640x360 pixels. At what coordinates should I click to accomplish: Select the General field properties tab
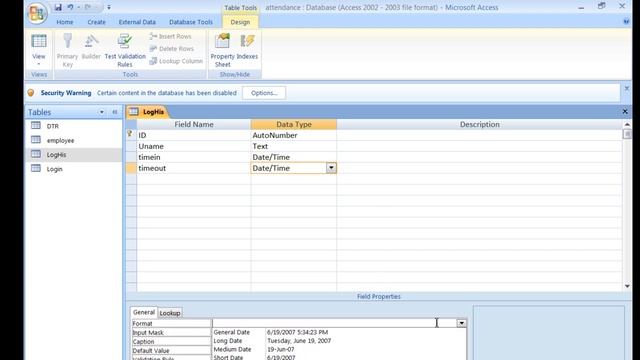pos(144,312)
